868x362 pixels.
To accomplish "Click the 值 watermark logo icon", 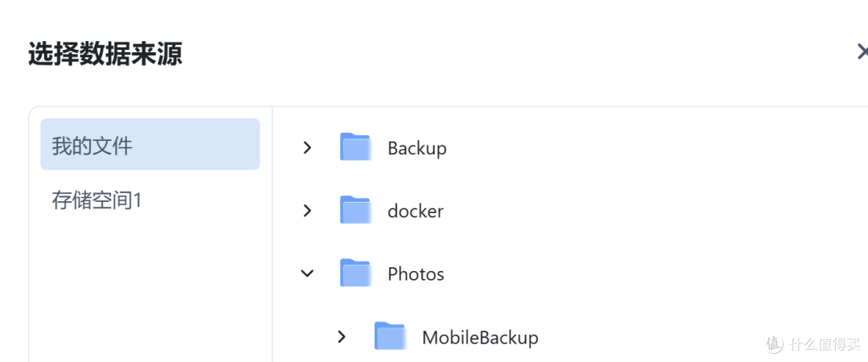I will point(776,343).
